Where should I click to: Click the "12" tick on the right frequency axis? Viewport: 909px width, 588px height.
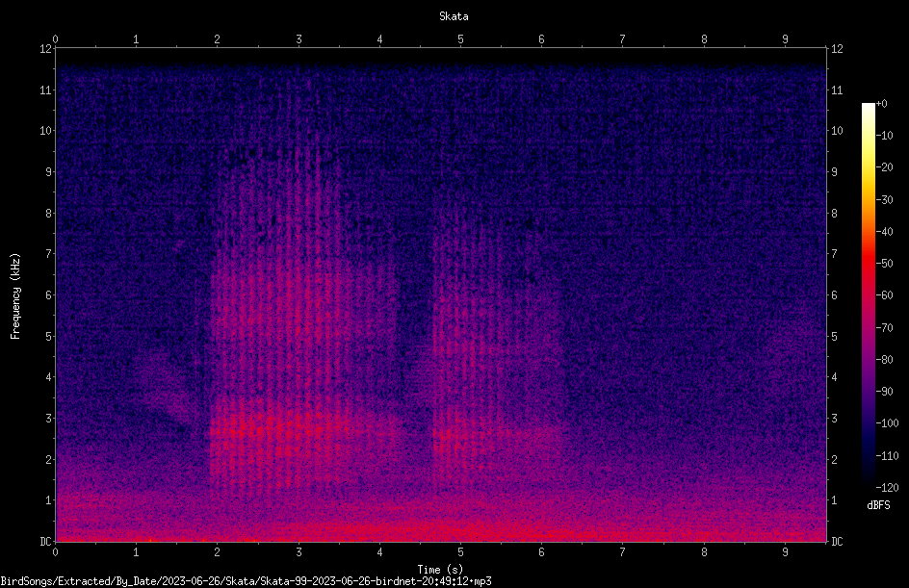click(837, 49)
